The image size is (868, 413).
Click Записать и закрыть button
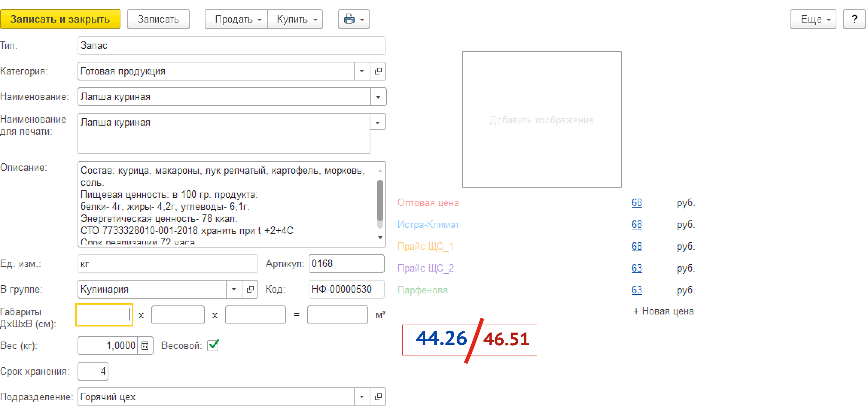click(60, 19)
